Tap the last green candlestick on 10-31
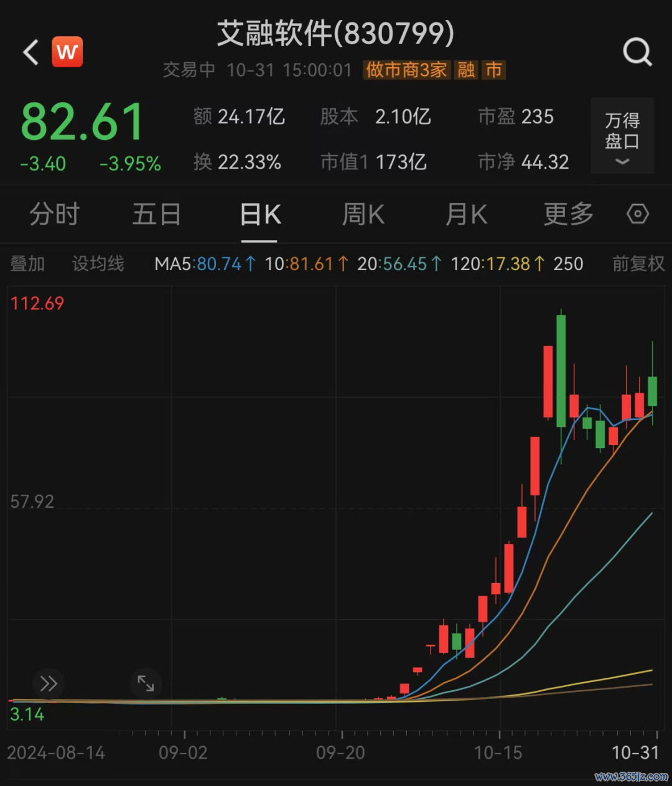 click(x=652, y=391)
